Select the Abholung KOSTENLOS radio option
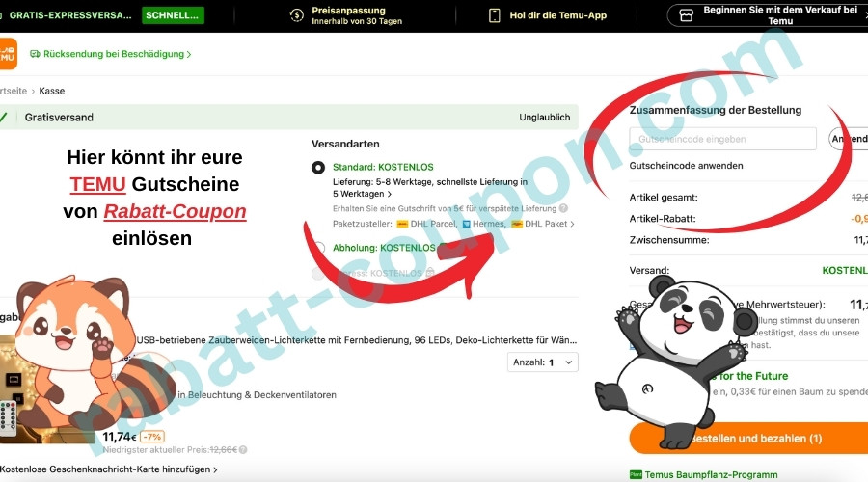868x482 pixels. pyautogui.click(x=318, y=248)
